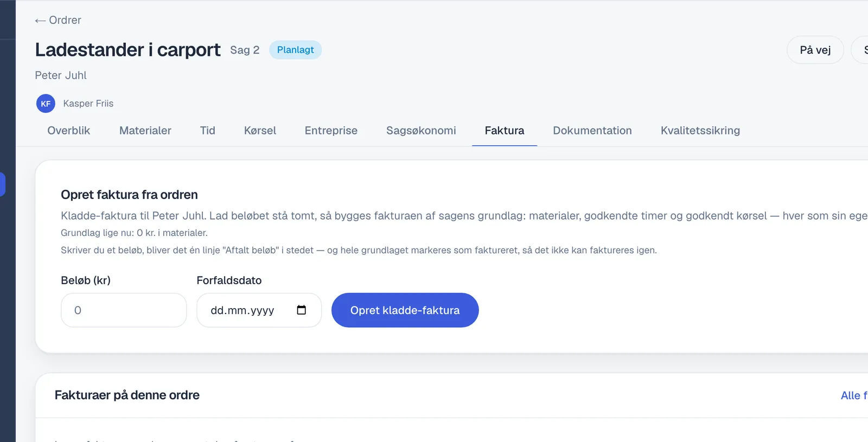Click the Sag 2 case label
Screen dimensions: 868x442
click(245, 50)
